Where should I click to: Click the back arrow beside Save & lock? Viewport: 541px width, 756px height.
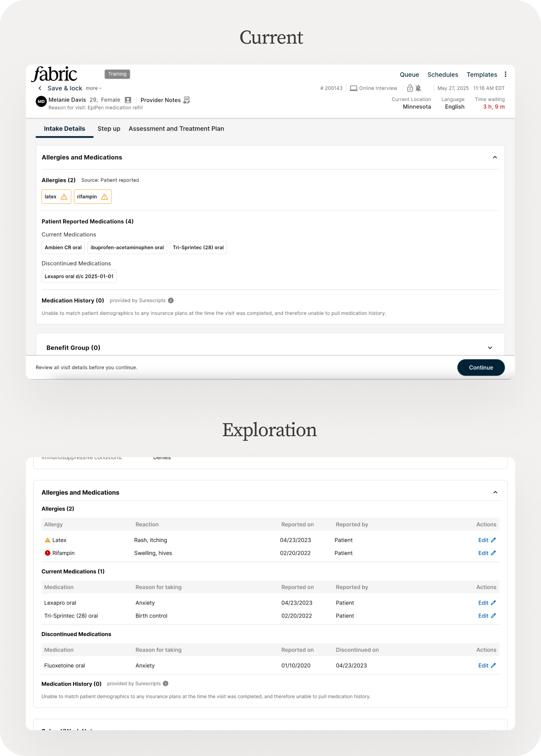click(x=40, y=88)
